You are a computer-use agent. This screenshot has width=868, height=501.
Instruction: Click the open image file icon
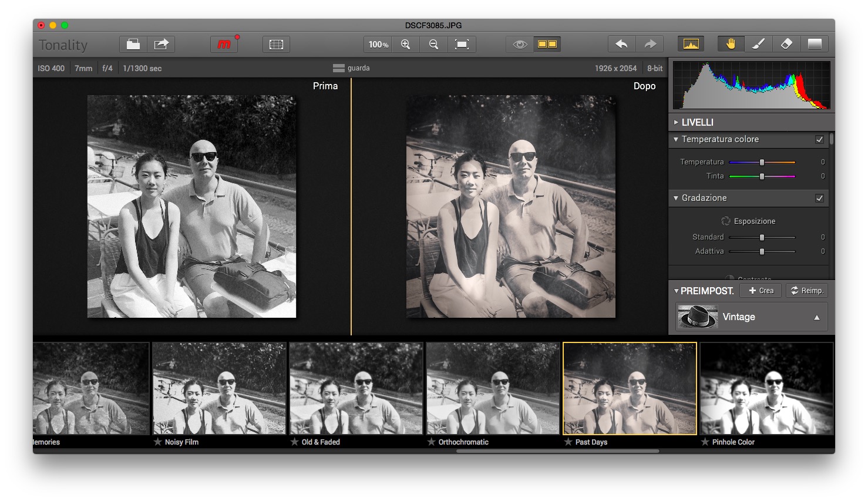click(x=133, y=45)
